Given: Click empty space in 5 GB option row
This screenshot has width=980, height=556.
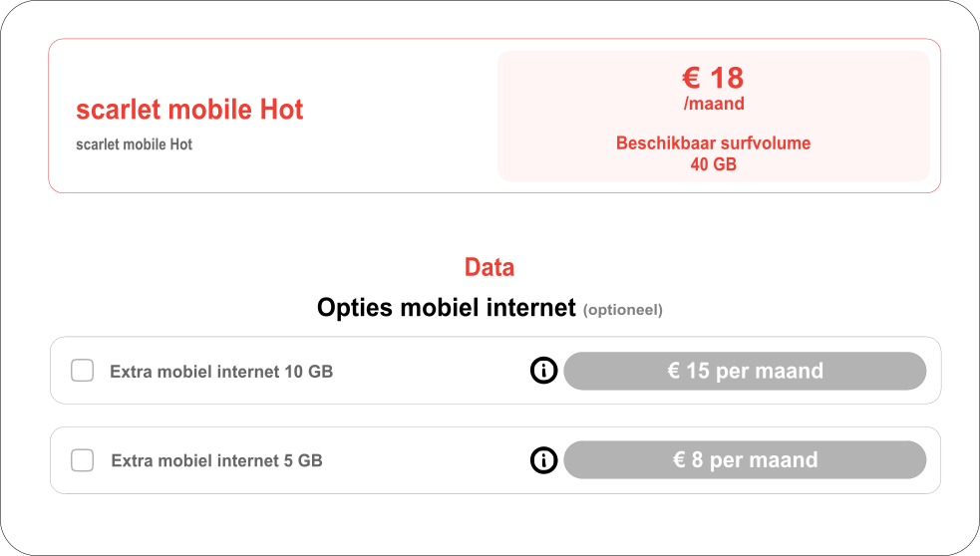Looking at the screenshot, I should click(425, 460).
